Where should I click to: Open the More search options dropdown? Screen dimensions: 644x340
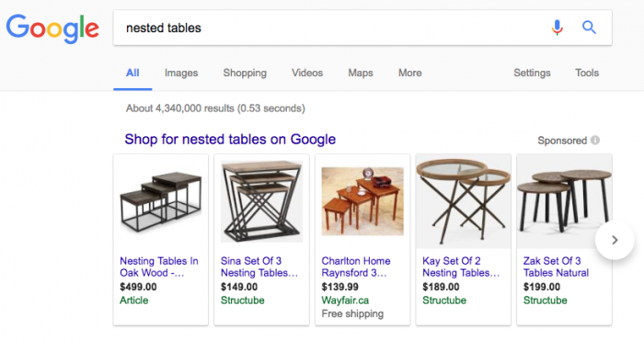point(410,73)
